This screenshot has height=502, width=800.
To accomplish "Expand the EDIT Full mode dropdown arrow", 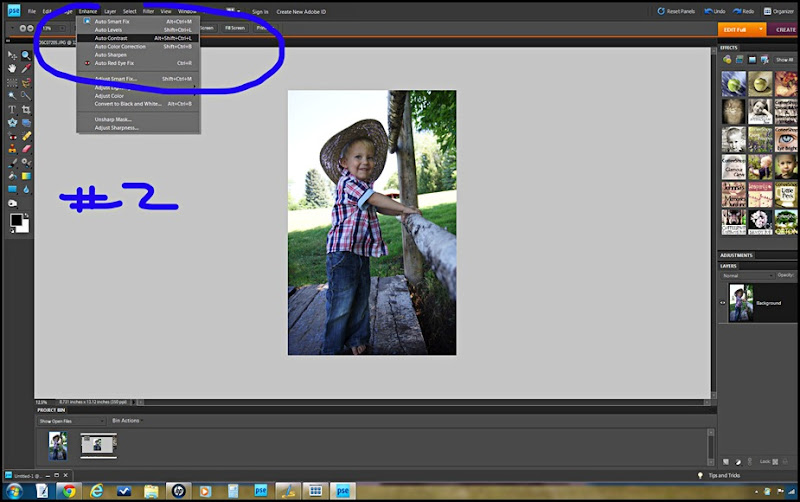I will pos(761,29).
